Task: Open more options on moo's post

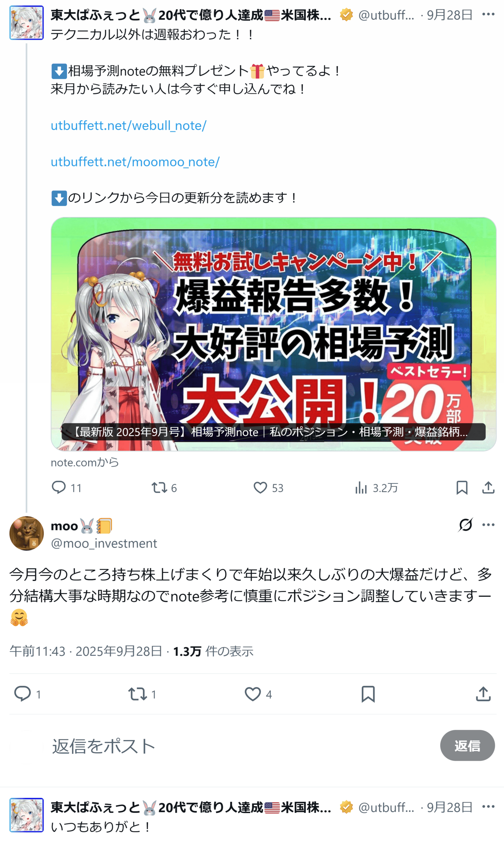Action: pyautogui.click(x=488, y=525)
